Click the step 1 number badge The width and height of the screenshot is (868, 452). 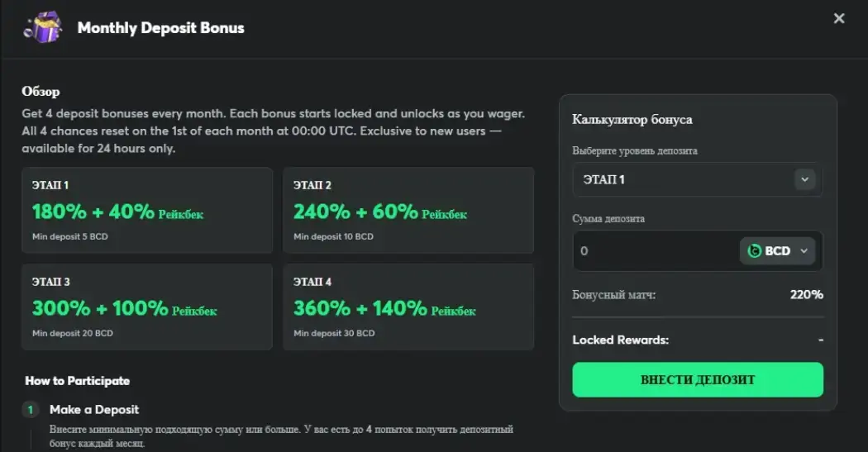(x=31, y=410)
